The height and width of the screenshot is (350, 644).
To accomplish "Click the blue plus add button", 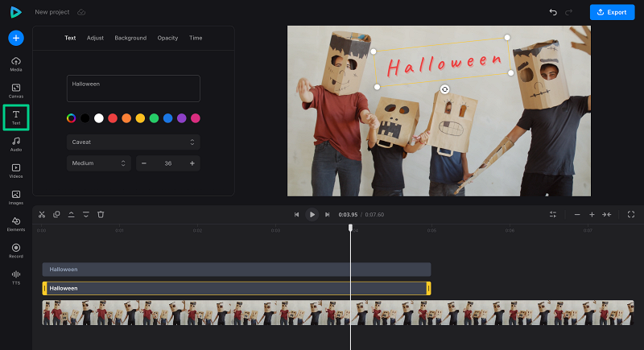I will click(16, 38).
